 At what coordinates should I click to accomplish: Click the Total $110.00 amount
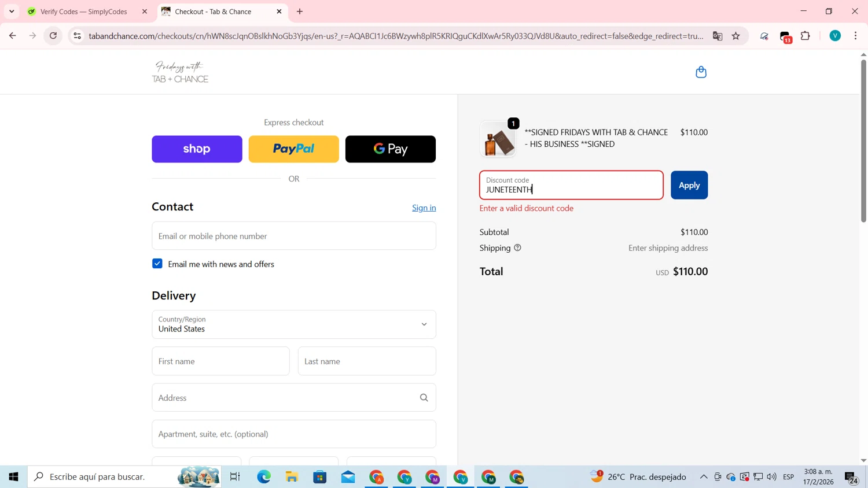(x=690, y=272)
